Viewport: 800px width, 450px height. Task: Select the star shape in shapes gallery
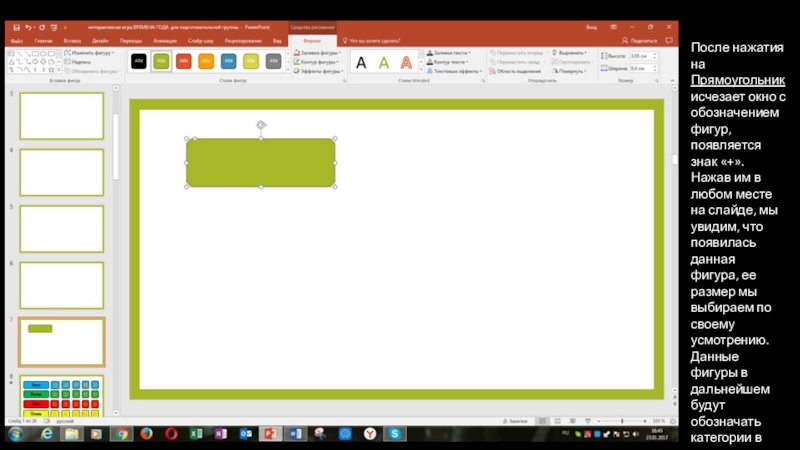click(x=51, y=70)
